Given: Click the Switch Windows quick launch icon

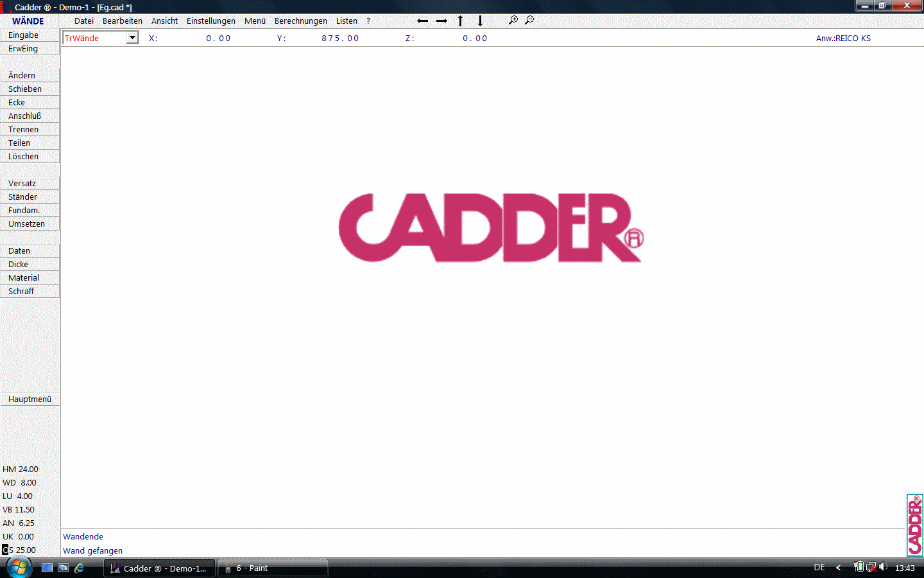Looking at the screenshot, I should pos(63,568).
